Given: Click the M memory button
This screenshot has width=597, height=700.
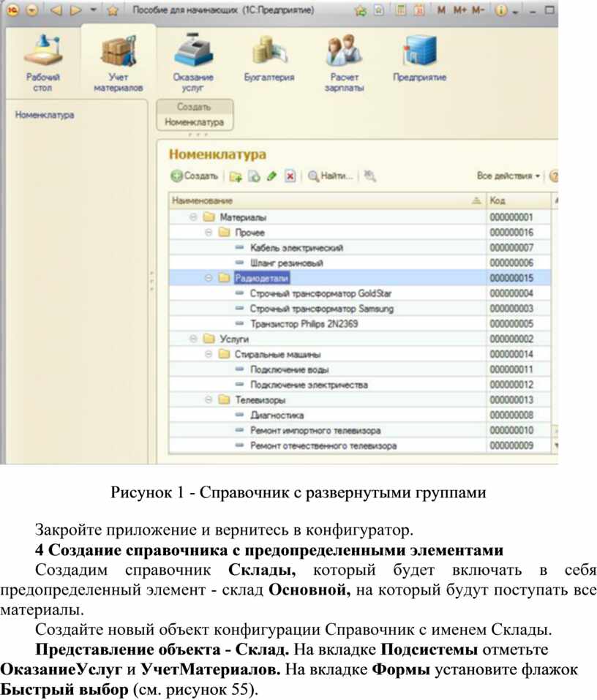Looking at the screenshot, I should (x=441, y=10).
